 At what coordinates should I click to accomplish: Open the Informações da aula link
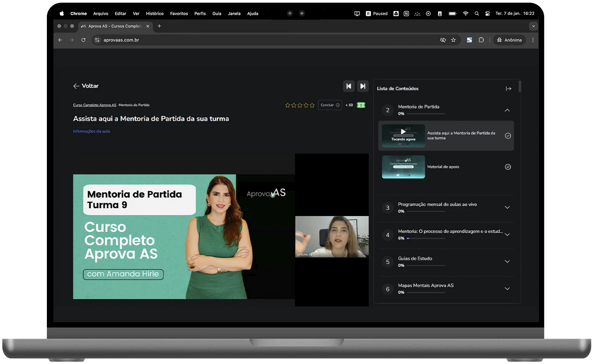pos(92,131)
